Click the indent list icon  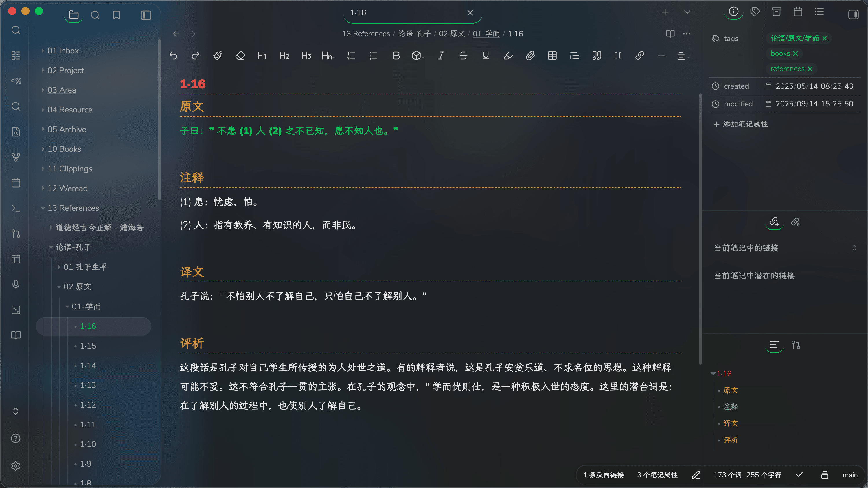(x=575, y=56)
